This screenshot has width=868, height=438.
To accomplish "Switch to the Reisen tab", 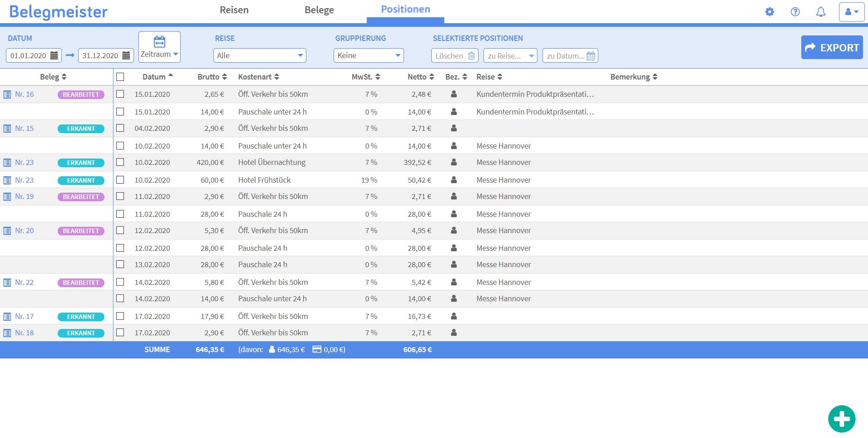I will pyautogui.click(x=234, y=10).
